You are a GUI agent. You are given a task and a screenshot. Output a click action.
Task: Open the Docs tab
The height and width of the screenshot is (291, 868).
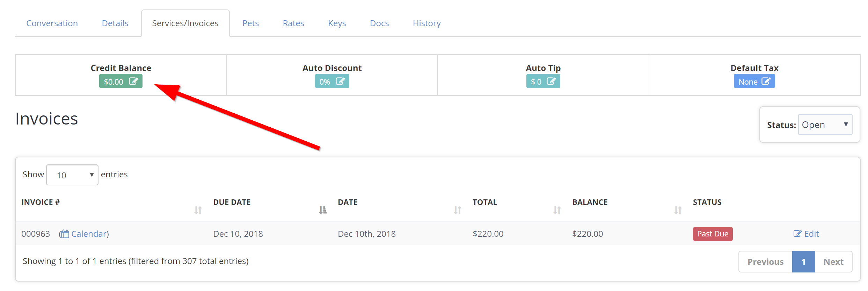(x=379, y=23)
